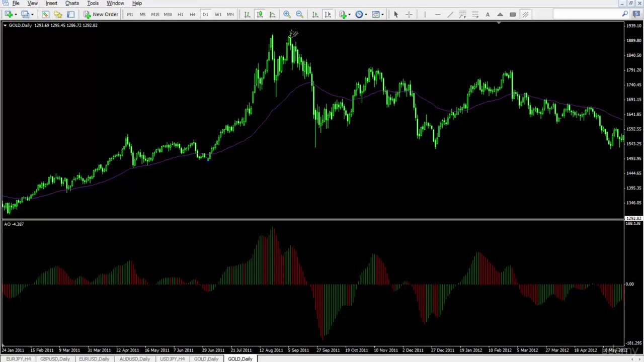Screen dimensions: 644x362
Task: Draw a vertical line
Action: click(425, 15)
